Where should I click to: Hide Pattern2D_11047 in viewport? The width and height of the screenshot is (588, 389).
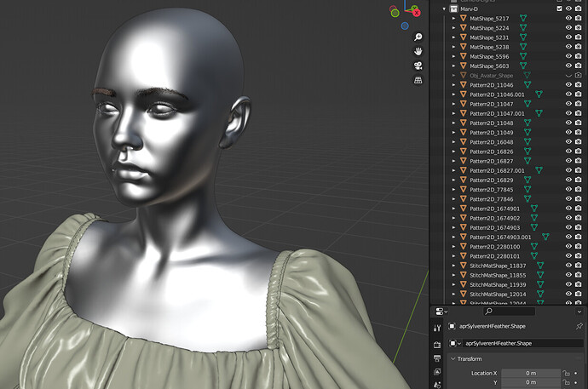click(569, 104)
